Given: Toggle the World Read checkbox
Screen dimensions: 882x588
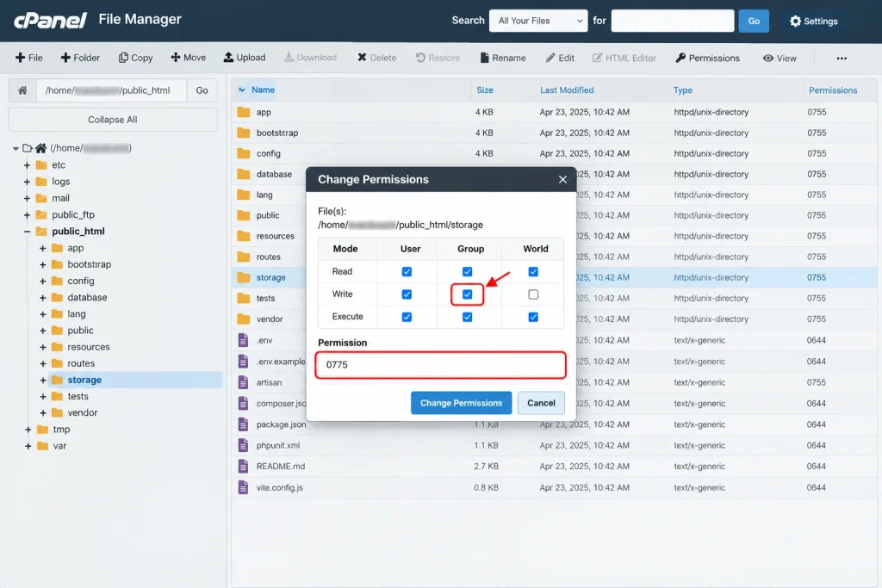Looking at the screenshot, I should 533,271.
